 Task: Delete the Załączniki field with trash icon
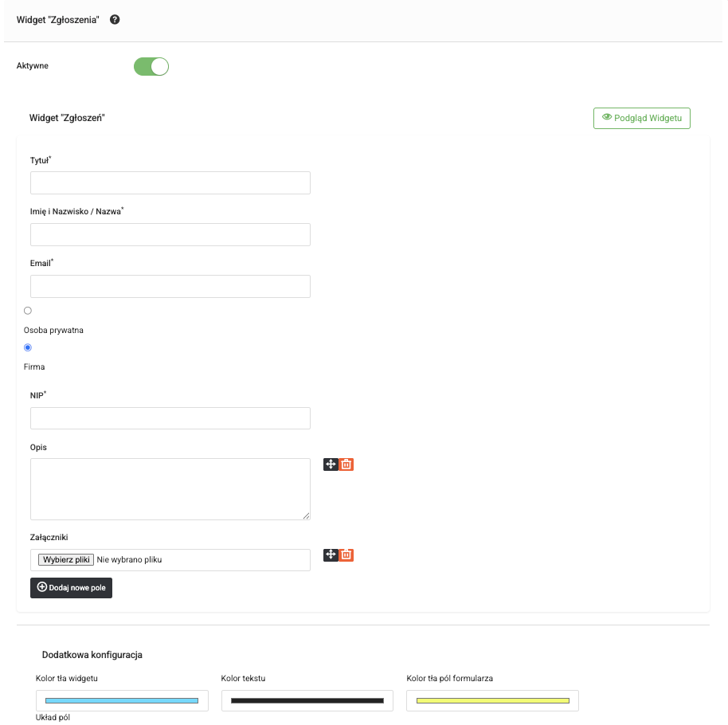click(x=346, y=555)
